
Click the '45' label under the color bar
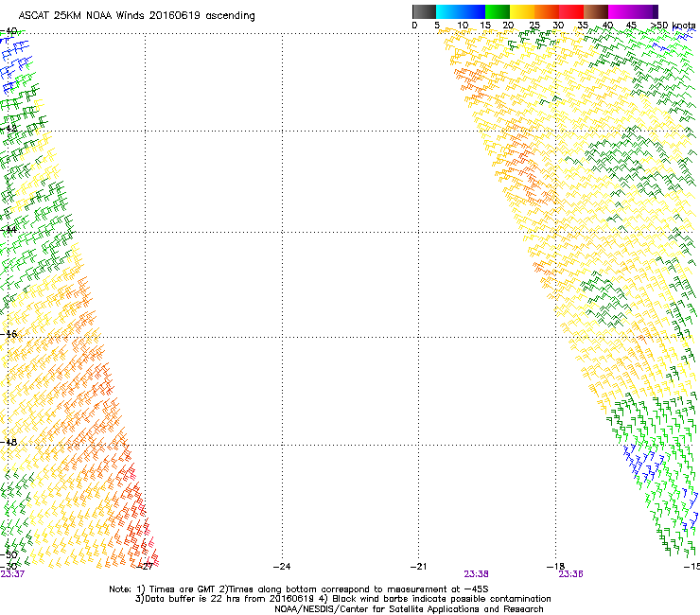tap(631, 25)
